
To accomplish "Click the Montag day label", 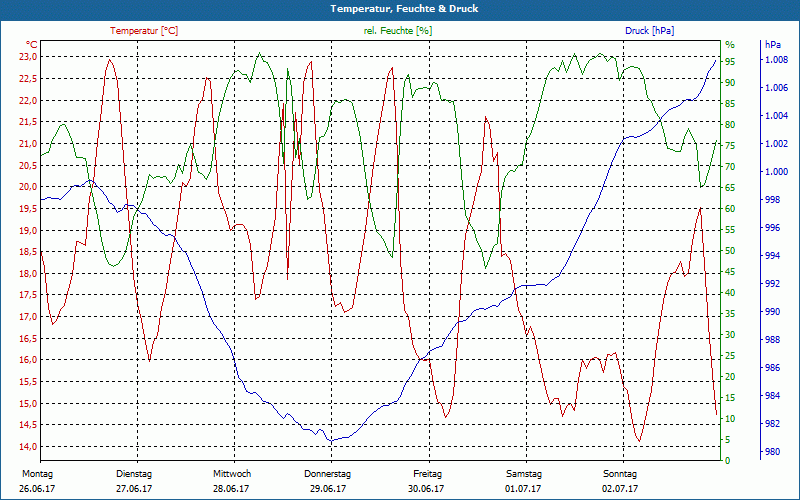I will click(37, 474).
